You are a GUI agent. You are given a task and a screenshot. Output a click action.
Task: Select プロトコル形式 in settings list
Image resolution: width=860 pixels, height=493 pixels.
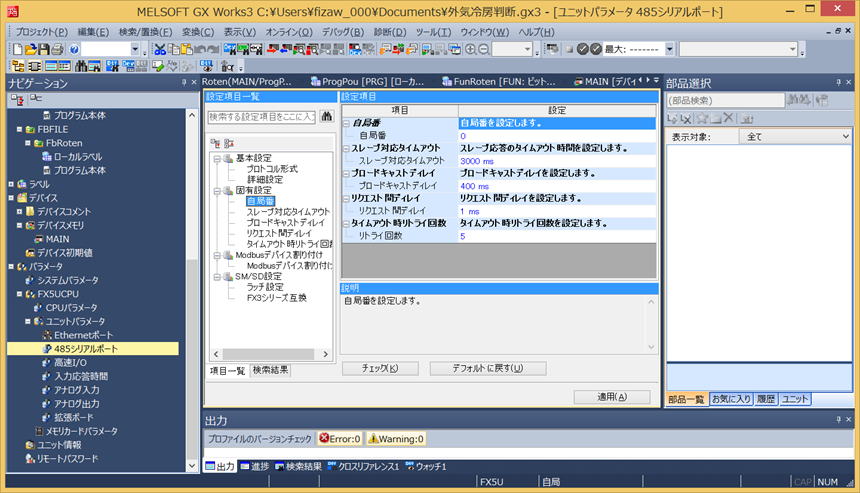coord(272,169)
